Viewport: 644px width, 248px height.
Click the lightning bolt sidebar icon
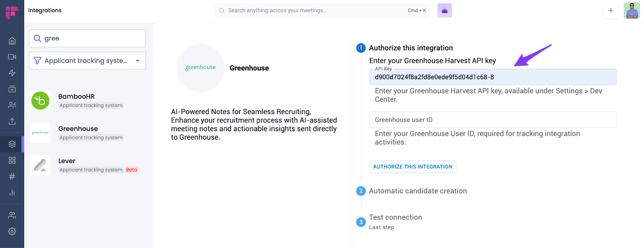click(x=12, y=73)
